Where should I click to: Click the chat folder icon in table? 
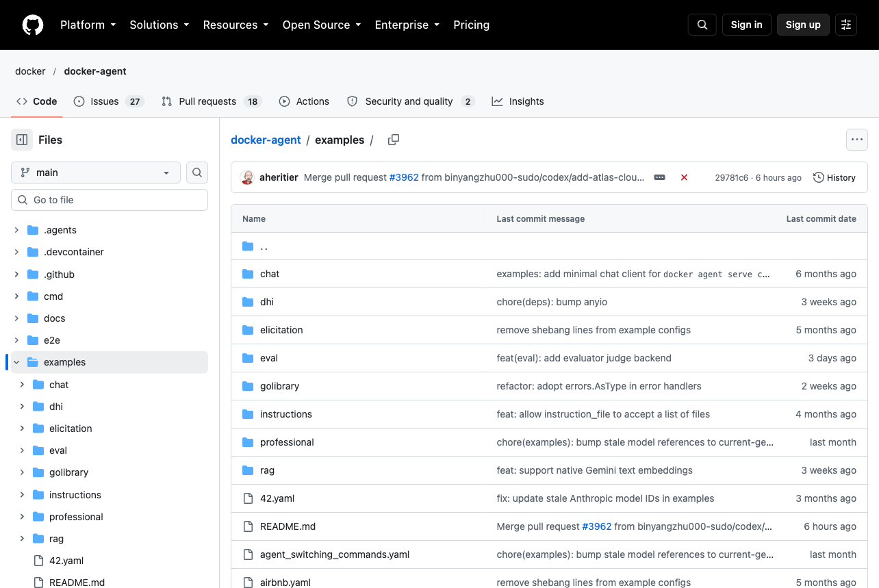click(248, 274)
